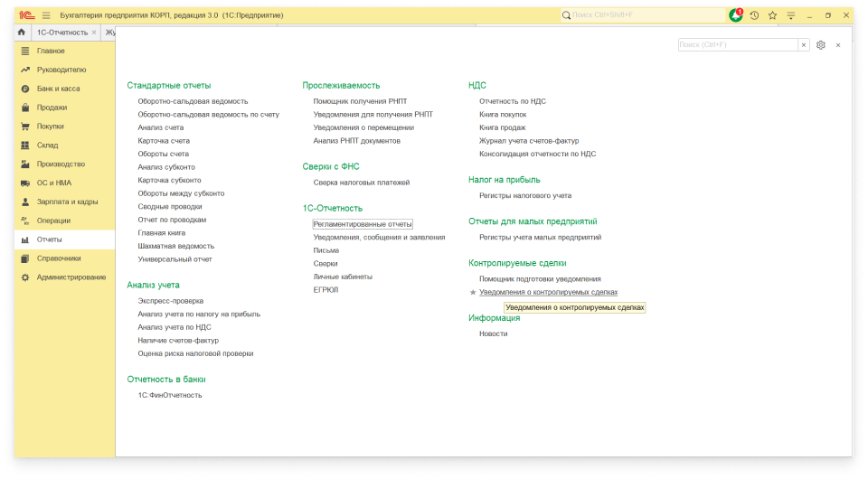Open Оборотно-сальдовая ведомость report
Screen dimensions: 868x479
pyautogui.click(x=193, y=101)
